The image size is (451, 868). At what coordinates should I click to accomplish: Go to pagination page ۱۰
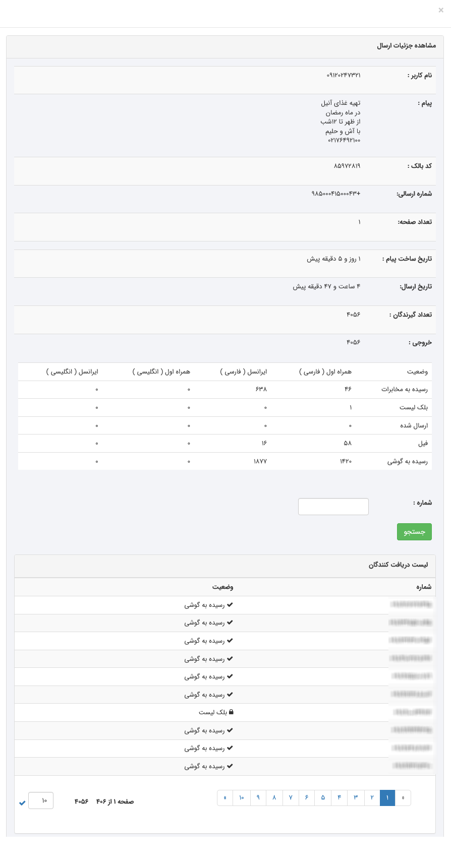pos(241,798)
